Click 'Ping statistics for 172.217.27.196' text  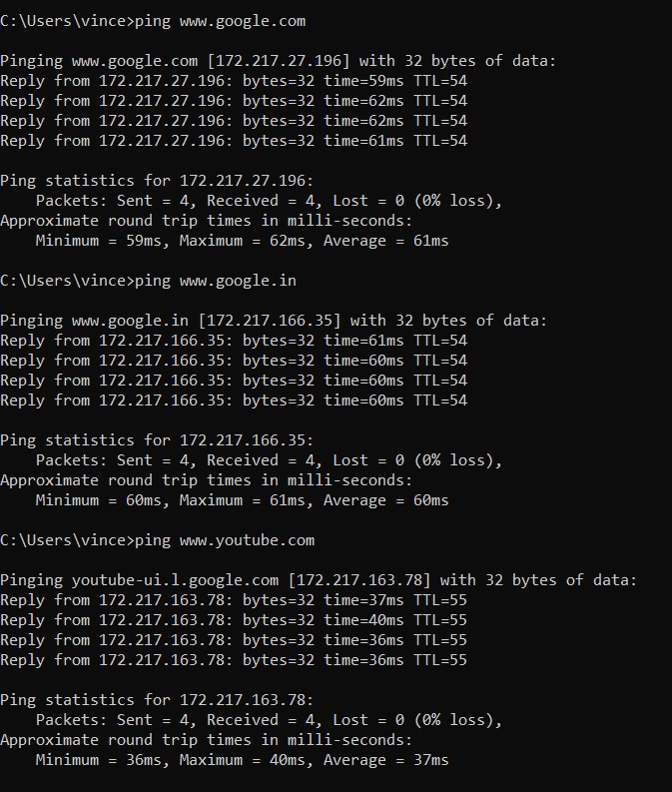click(x=157, y=181)
